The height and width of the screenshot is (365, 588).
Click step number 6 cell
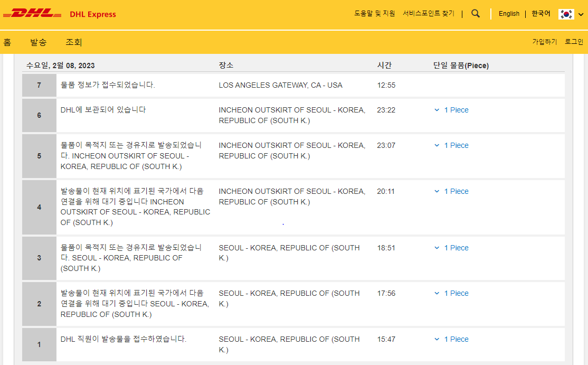pyautogui.click(x=39, y=115)
